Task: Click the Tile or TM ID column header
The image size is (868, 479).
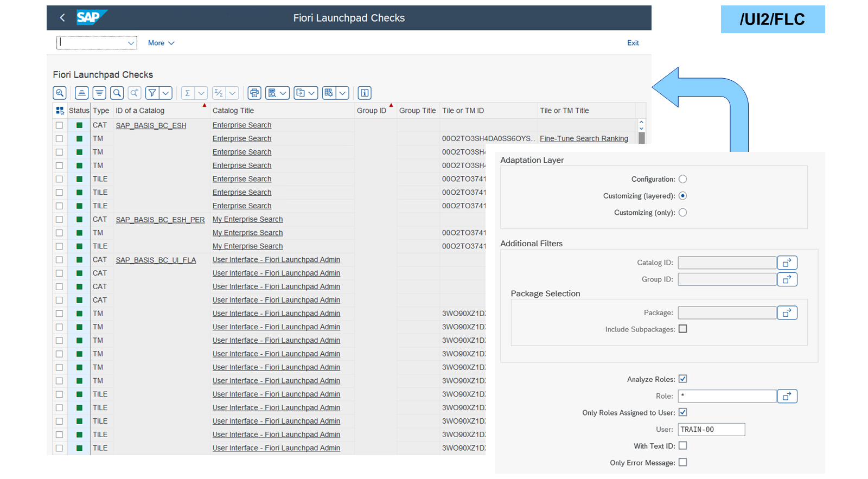Action: click(x=488, y=111)
